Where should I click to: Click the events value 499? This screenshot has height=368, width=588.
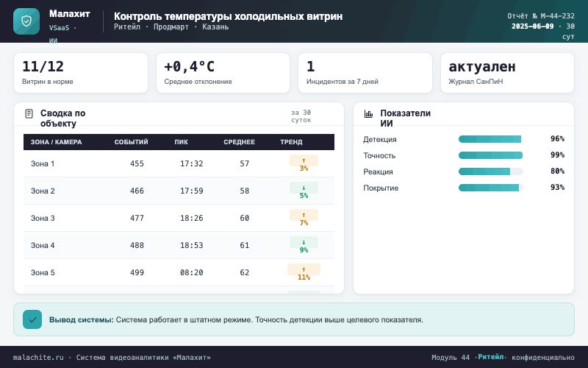[137, 272]
